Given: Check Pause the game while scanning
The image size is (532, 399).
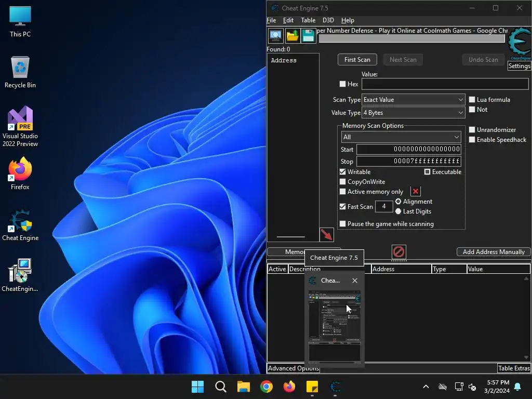Looking at the screenshot, I should [x=342, y=223].
